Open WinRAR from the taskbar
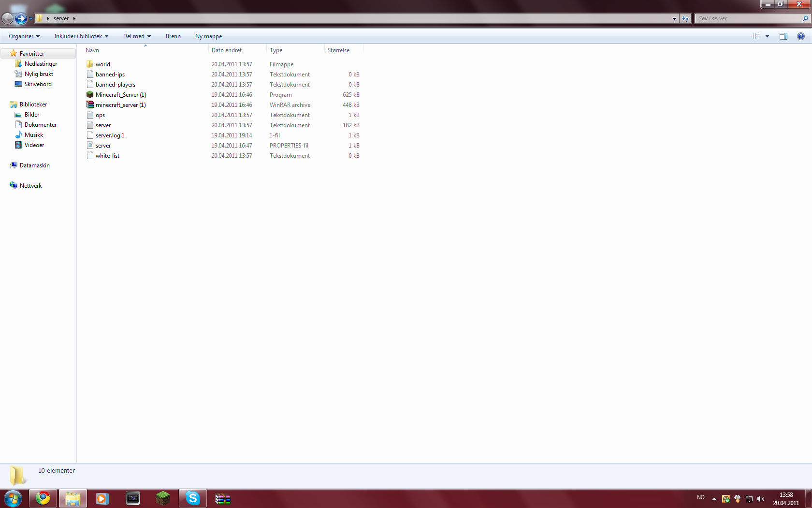 [x=223, y=498]
